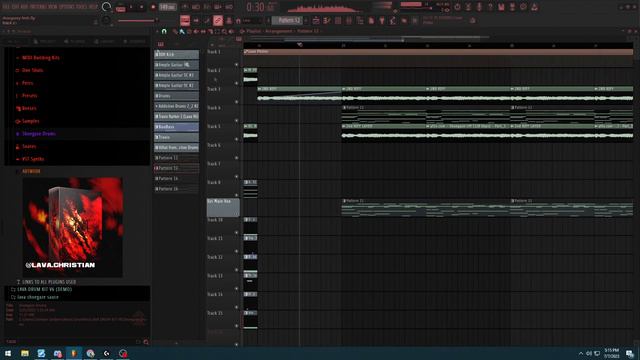
Task: Open LAVA DRUM KIT V6 (DEMO) item
Action: pos(44,289)
